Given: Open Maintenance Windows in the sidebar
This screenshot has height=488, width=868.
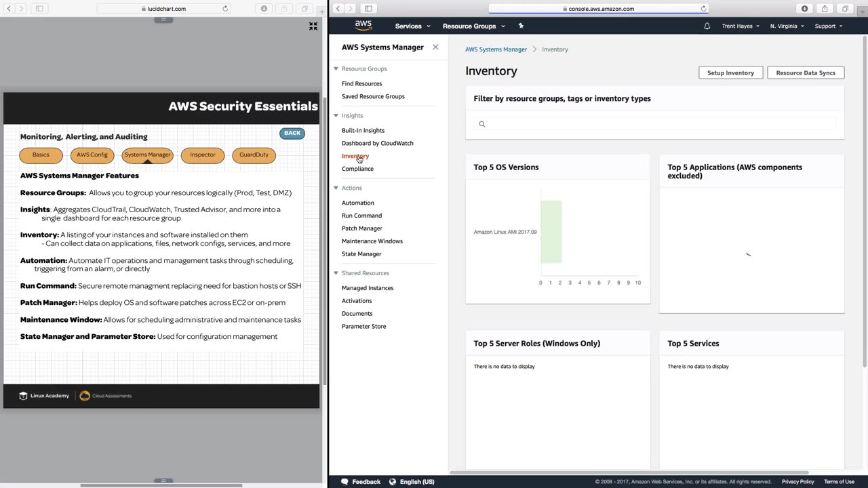Looking at the screenshot, I should (372, 242).
